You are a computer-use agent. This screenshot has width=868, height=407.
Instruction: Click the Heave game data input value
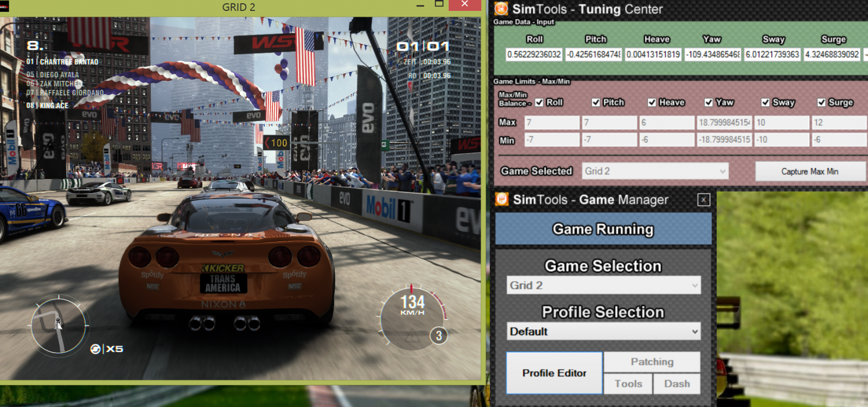(653, 55)
